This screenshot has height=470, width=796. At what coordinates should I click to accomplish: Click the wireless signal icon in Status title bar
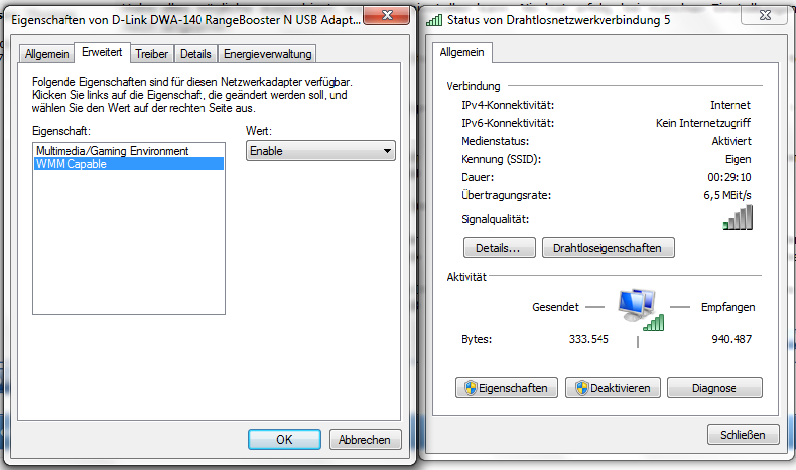[x=434, y=20]
